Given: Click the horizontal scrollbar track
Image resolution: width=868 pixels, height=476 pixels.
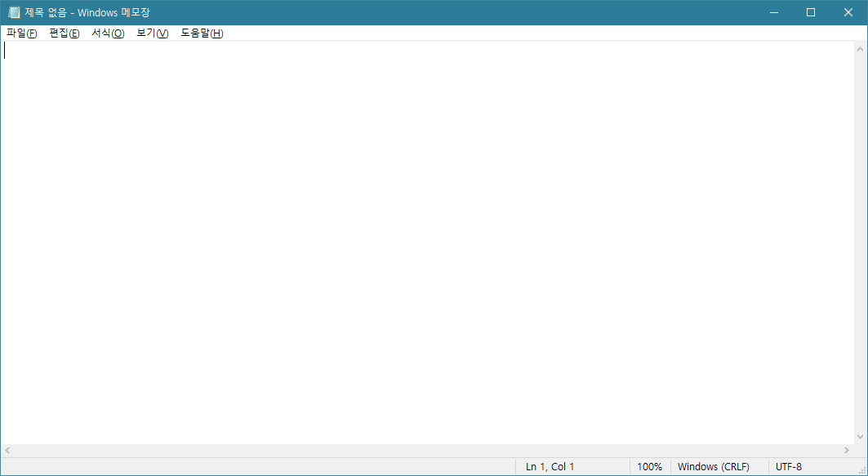Looking at the screenshot, I should click(425, 451).
